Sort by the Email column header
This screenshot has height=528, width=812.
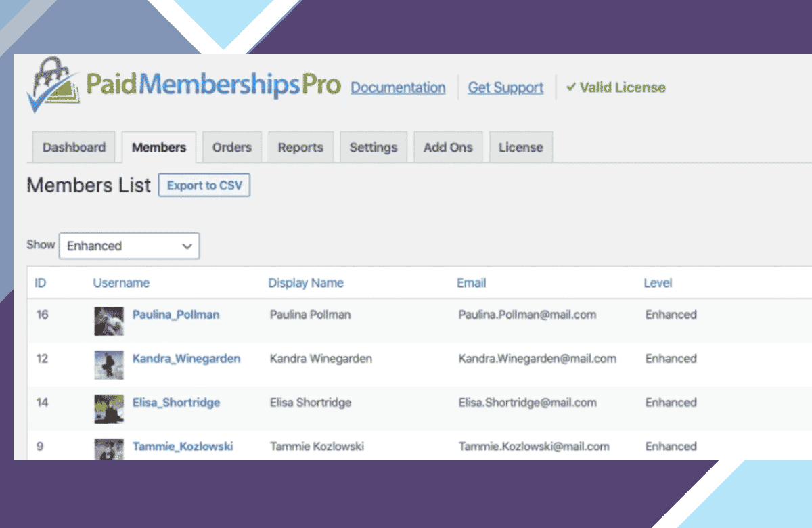pyautogui.click(x=472, y=283)
